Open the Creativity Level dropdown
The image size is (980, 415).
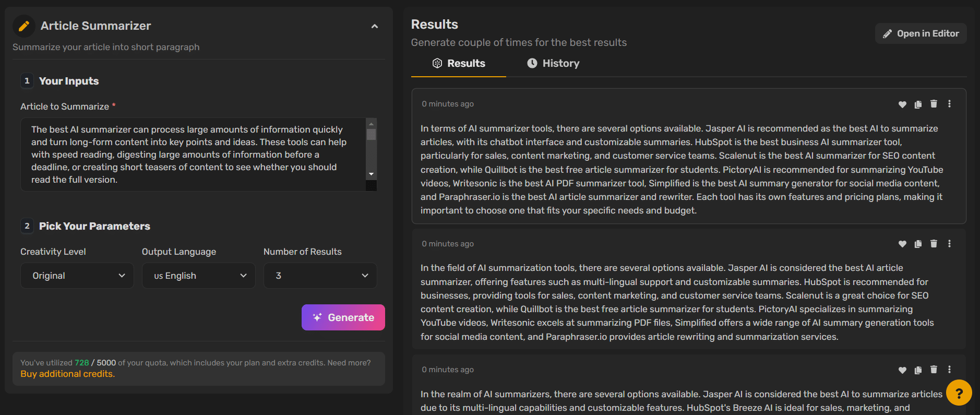(77, 275)
